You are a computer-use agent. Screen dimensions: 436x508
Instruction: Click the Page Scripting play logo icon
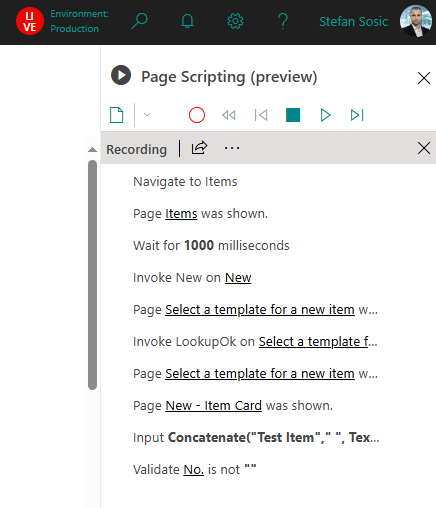(x=121, y=75)
